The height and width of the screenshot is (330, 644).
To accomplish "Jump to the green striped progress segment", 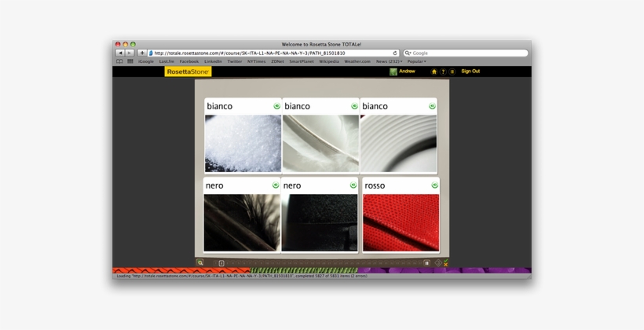I will [x=304, y=270].
